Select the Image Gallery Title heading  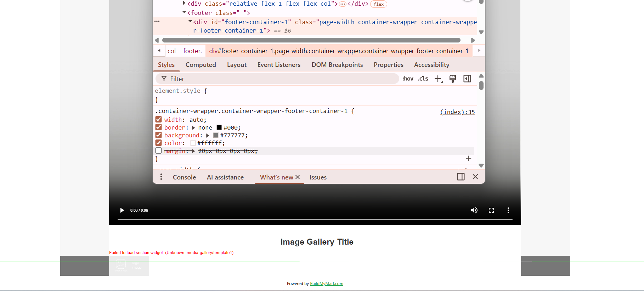pyautogui.click(x=317, y=242)
